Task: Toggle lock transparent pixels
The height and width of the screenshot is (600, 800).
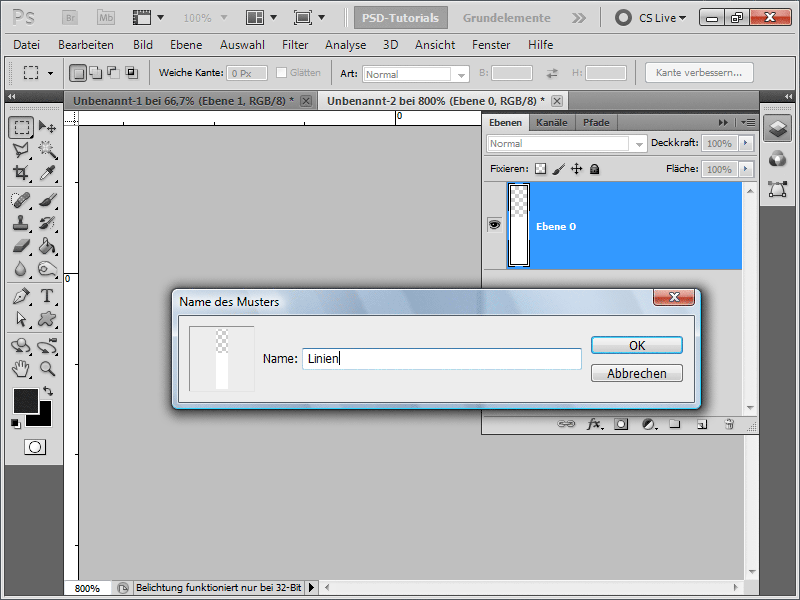Action: (x=540, y=169)
